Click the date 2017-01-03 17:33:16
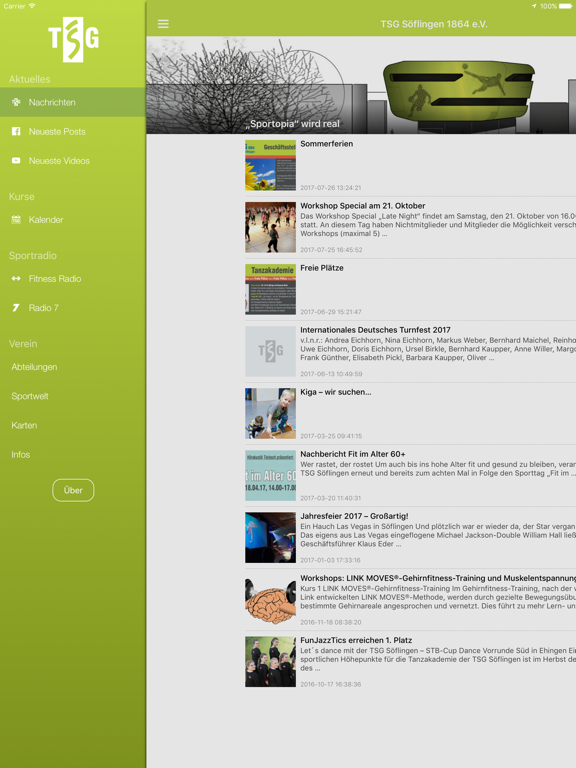 click(x=330, y=560)
